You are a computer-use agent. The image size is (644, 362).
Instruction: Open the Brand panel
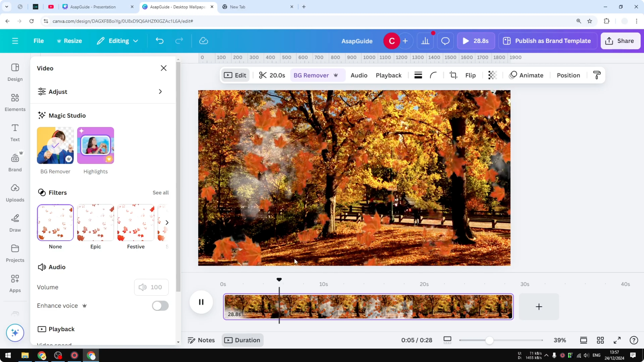(15, 162)
